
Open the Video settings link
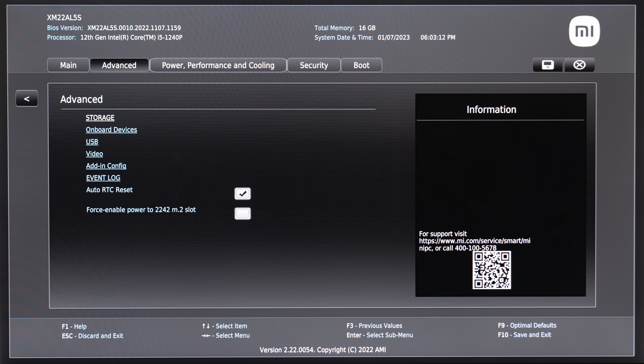coord(94,154)
